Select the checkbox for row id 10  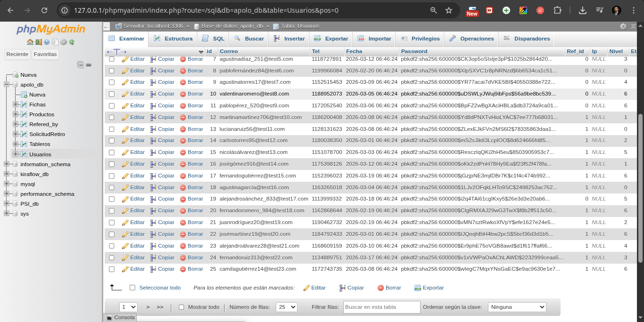coord(112,94)
